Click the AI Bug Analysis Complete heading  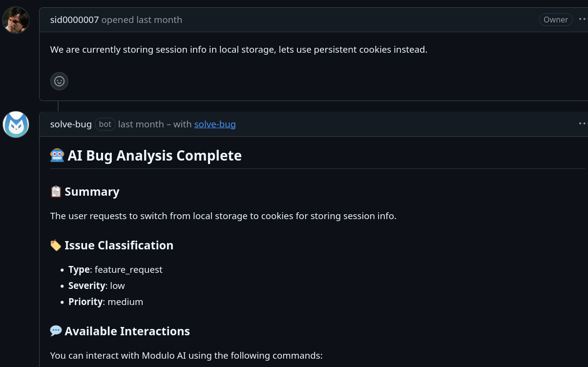coord(155,155)
